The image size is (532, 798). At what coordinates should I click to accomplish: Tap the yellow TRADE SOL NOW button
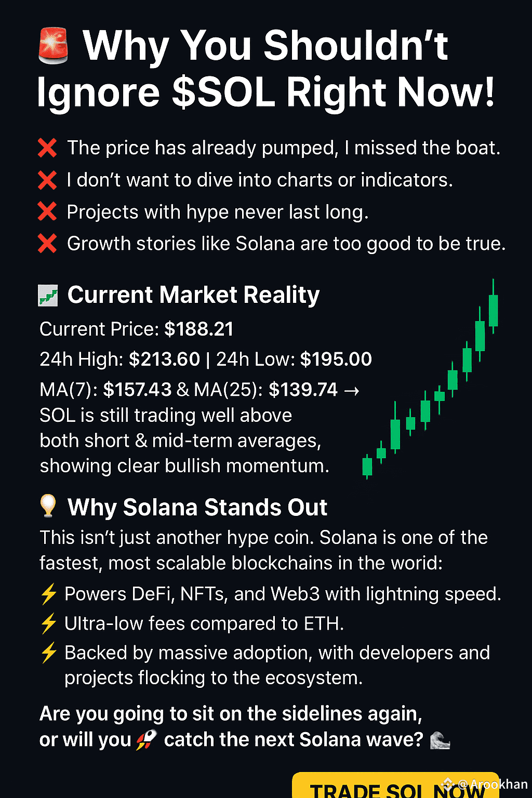click(x=396, y=785)
